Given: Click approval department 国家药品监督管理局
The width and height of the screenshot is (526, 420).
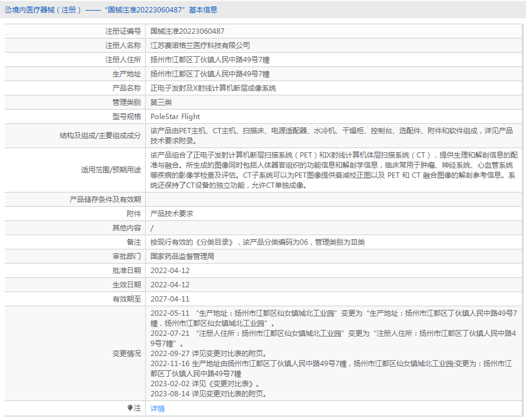Looking at the screenshot, I should pos(182,257).
